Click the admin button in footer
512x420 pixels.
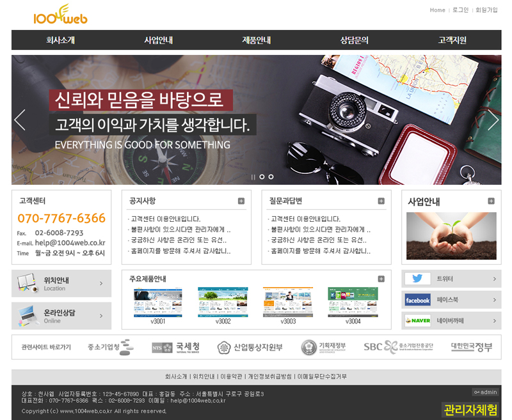click(x=484, y=392)
